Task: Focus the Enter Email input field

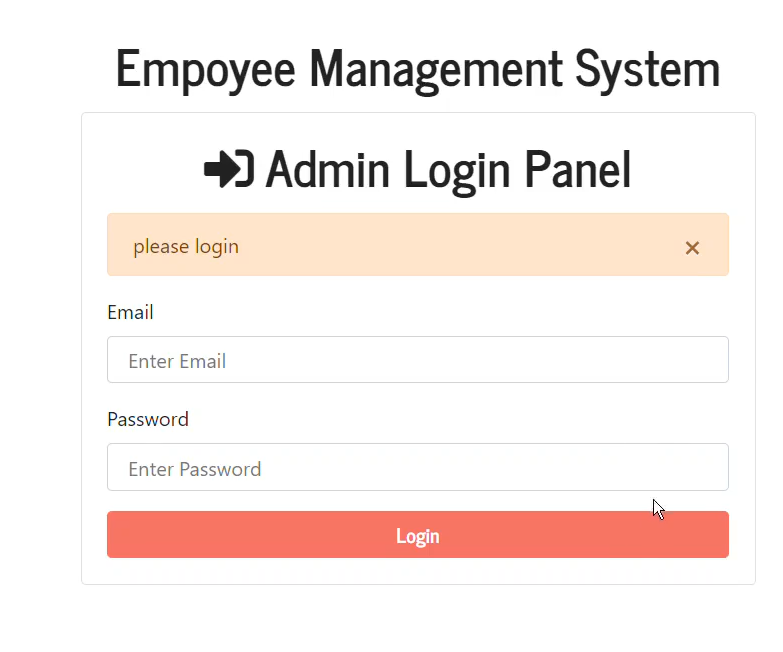Action: click(417, 360)
